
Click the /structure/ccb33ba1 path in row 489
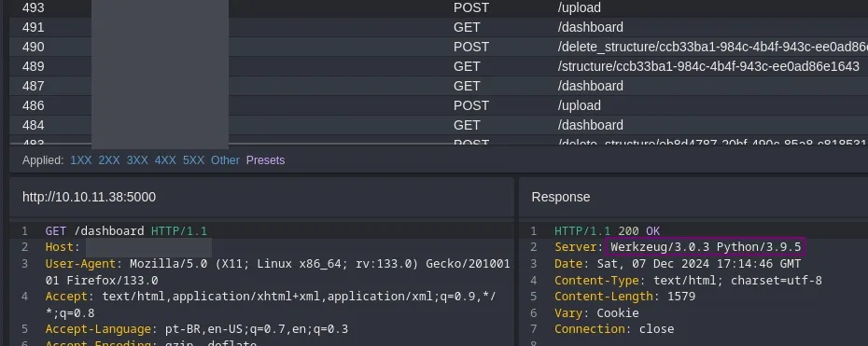pyautogui.click(x=708, y=66)
